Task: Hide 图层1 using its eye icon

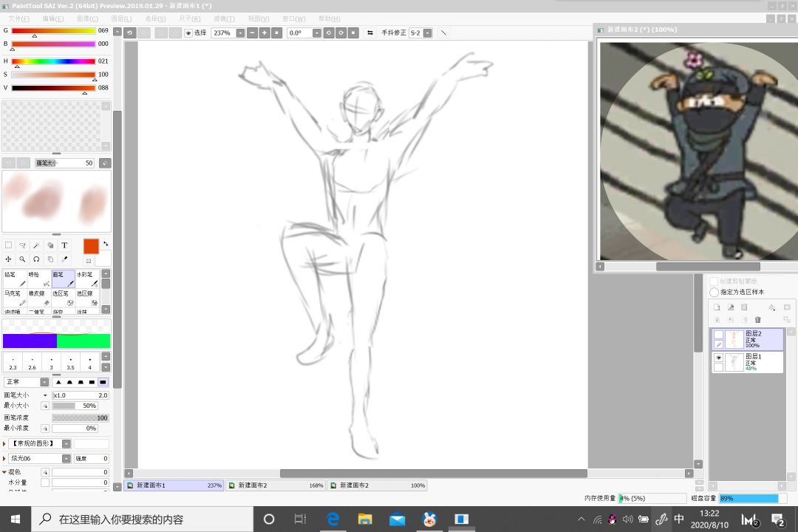Action: [x=718, y=357]
